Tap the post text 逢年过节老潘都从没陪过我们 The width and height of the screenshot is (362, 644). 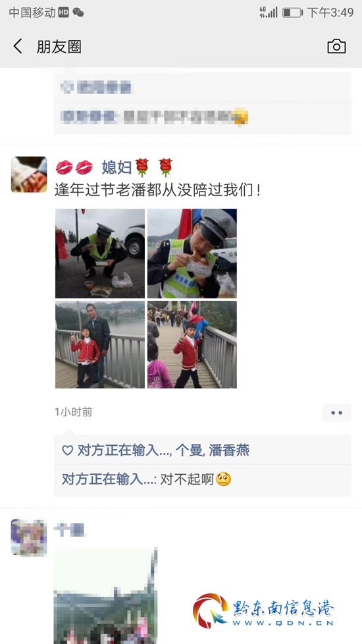tap(157, 190)
